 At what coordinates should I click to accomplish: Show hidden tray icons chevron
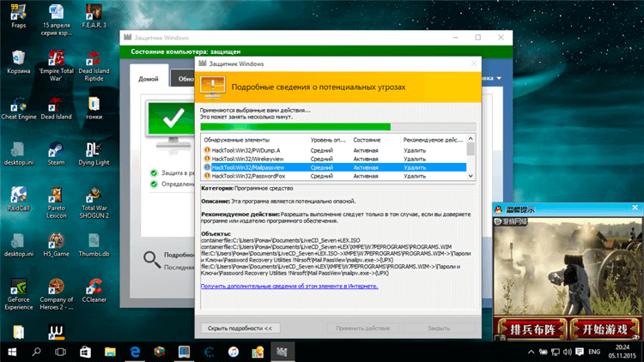click(531, 352)
